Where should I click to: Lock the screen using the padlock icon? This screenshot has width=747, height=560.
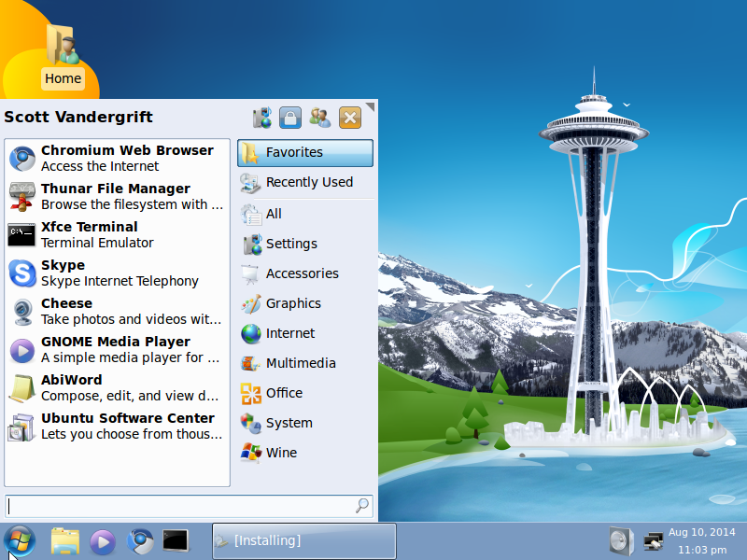[290, 118]
